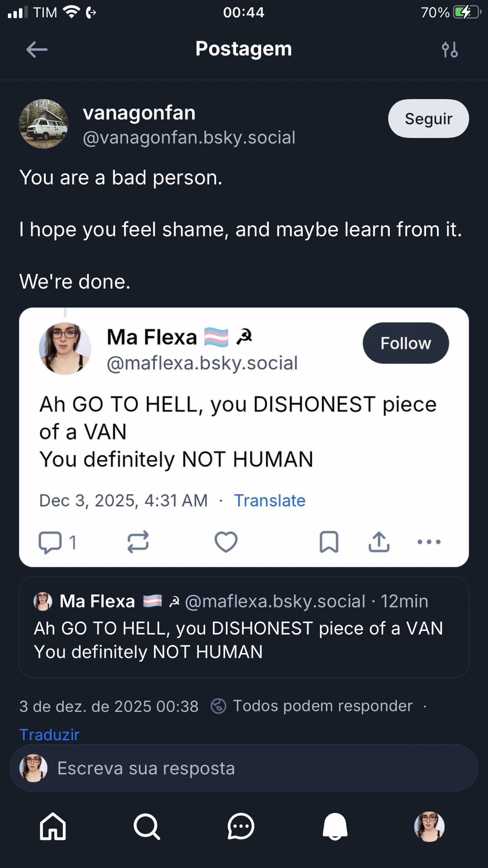Go to Home tab

point(53,826)
